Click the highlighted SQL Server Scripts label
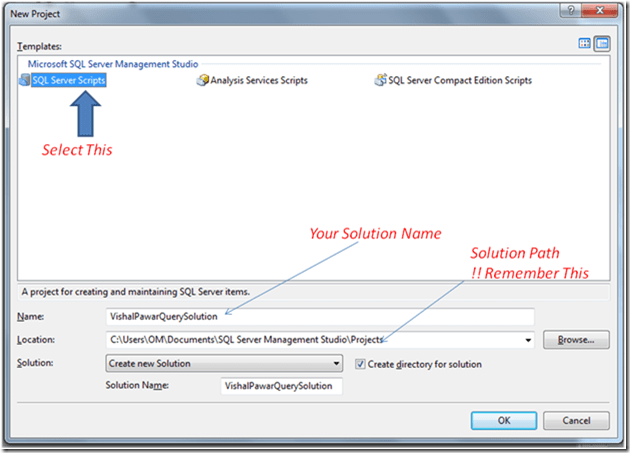This screenshot has height=453, width=630. 68,80
